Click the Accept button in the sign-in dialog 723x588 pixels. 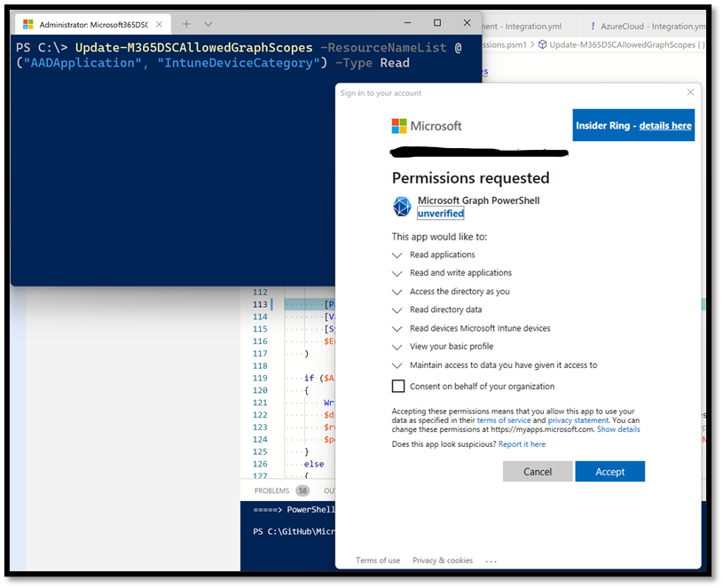click(x=609, y=472)
